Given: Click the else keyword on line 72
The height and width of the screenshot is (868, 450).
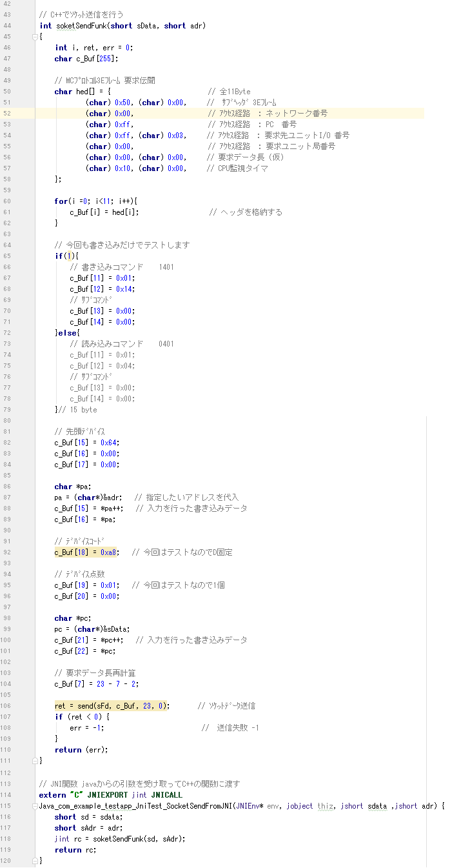Looking at the screenshot, I should coord(68,333).
